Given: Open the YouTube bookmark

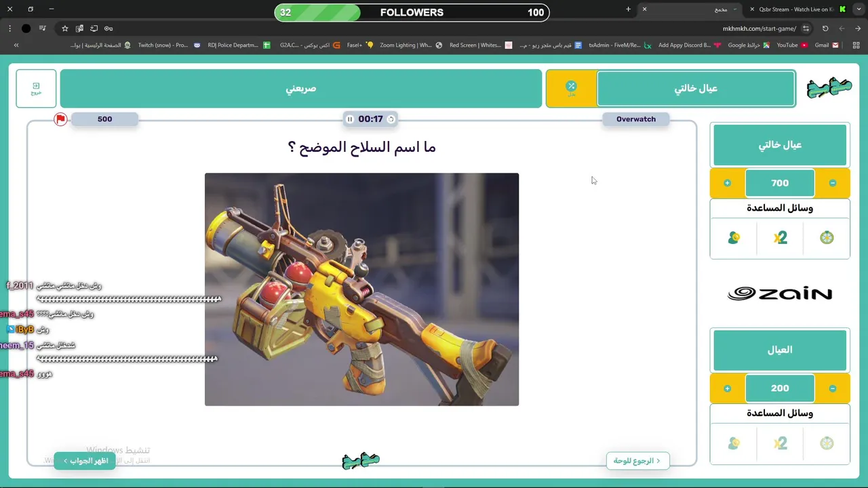Looking at the screenshot, I should 792,45.
